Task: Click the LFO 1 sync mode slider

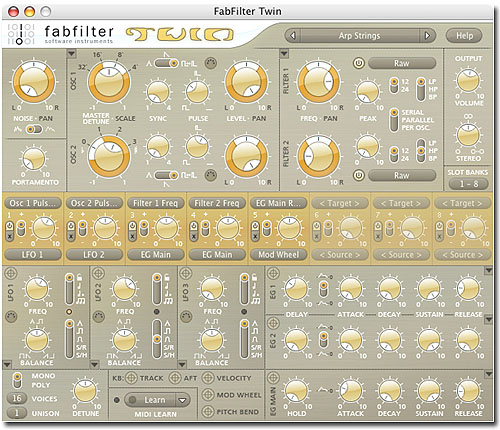Action: coord(70,289)
